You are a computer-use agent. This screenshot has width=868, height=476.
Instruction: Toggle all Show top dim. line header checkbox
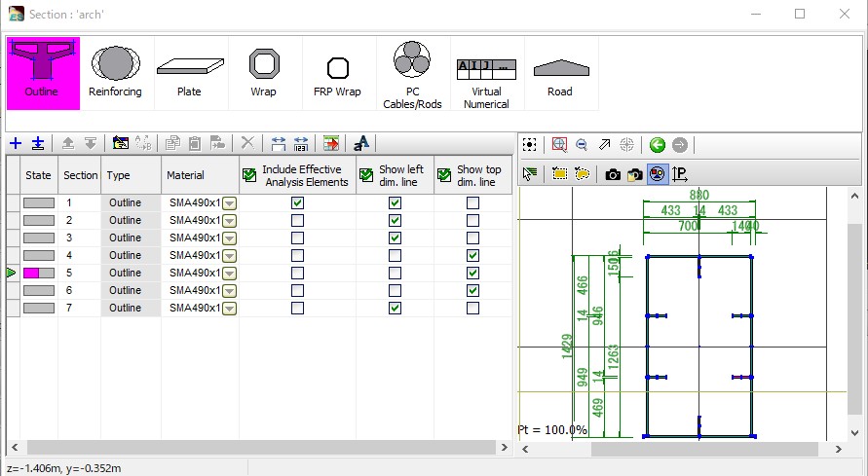pyautogui.click(x=444, y=175)
